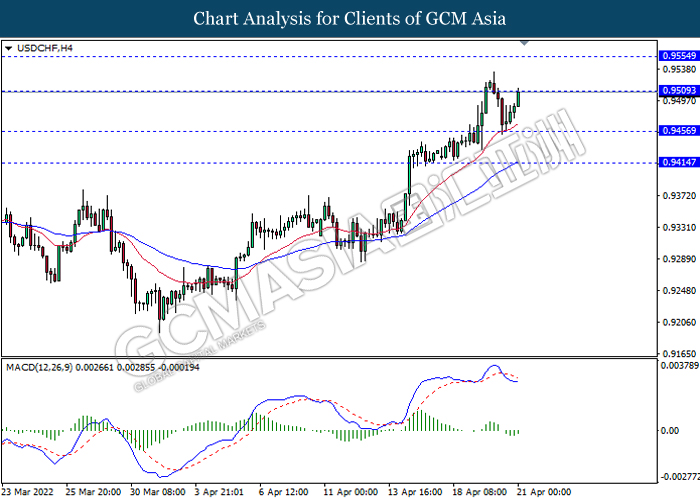Click the 0.93720 price axis value
This screenshot has height=500, width=700.
679,196
